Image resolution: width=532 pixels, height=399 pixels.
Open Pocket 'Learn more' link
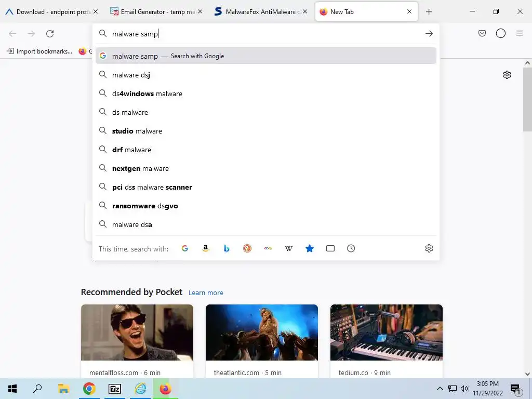click(206, 292)
